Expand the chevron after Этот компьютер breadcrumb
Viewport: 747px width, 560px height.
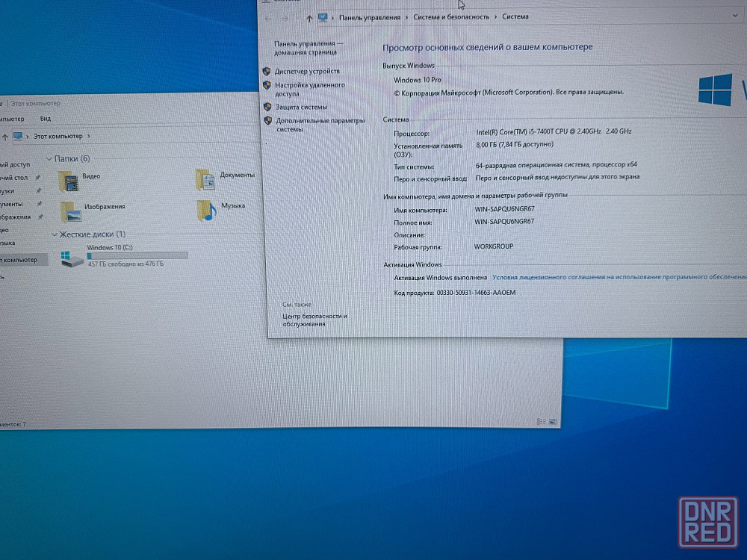click(89, 136)
